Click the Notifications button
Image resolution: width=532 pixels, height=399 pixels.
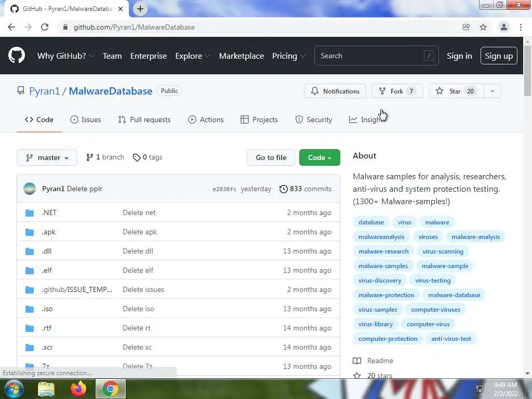pyautogui.click(x=335, y=91)
